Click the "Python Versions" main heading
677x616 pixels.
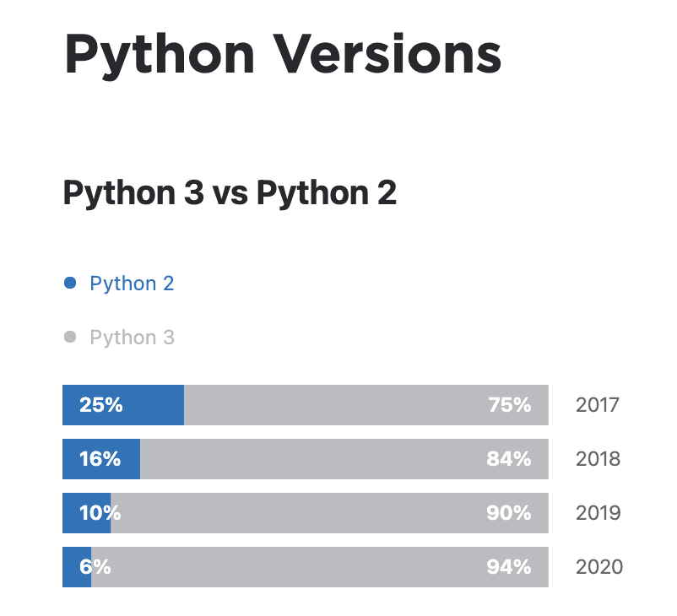(x=283, y=53)
